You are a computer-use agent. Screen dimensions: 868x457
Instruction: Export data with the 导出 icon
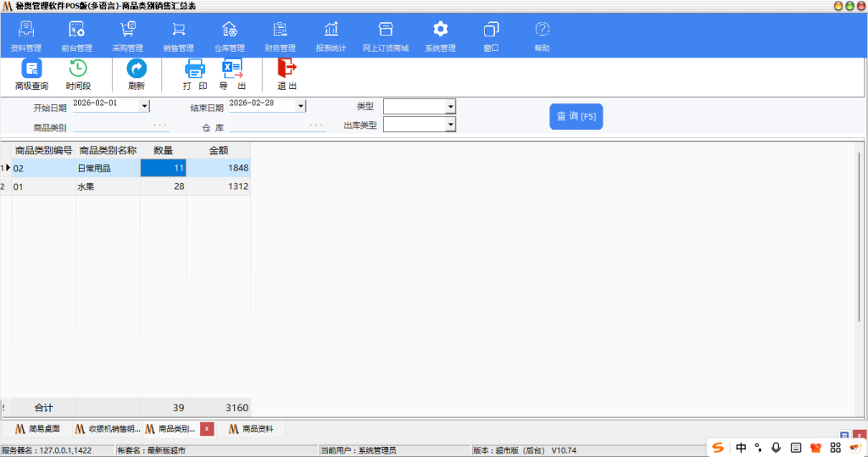tap(232, 74)
